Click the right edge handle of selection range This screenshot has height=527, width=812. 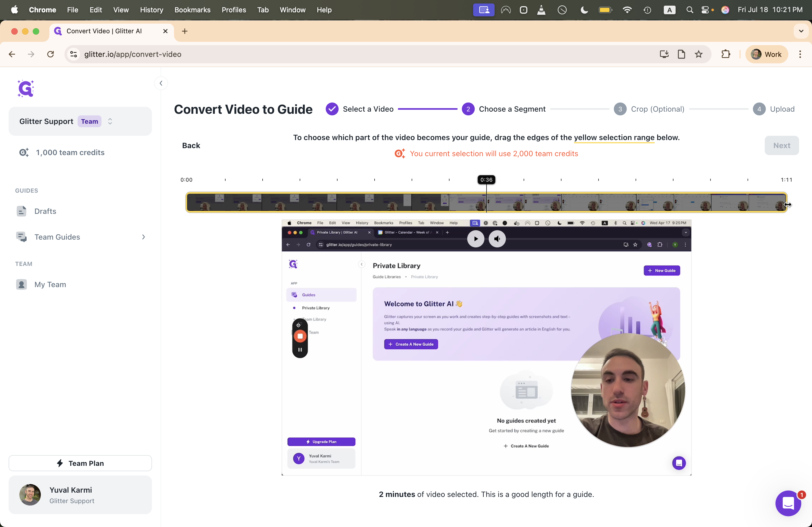point(786,203)
